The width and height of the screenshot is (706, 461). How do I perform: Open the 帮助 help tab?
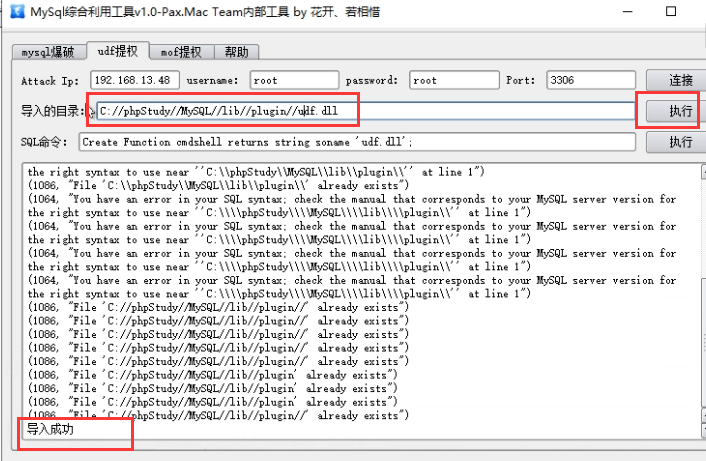coord(237,52)
